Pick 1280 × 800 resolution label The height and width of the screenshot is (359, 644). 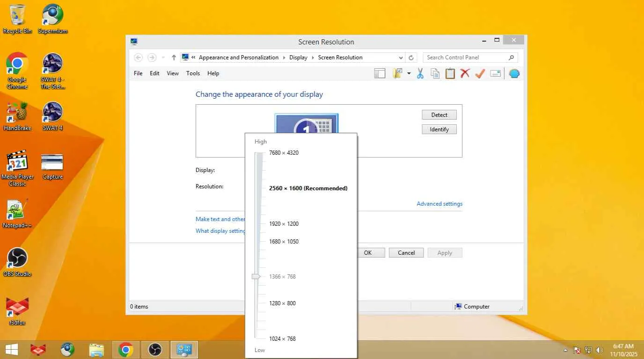coord(282,303)
